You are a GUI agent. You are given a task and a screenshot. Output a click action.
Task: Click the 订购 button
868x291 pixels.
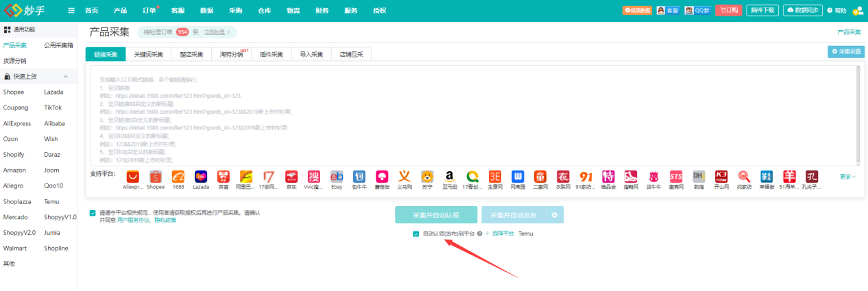tap(728, 10)
